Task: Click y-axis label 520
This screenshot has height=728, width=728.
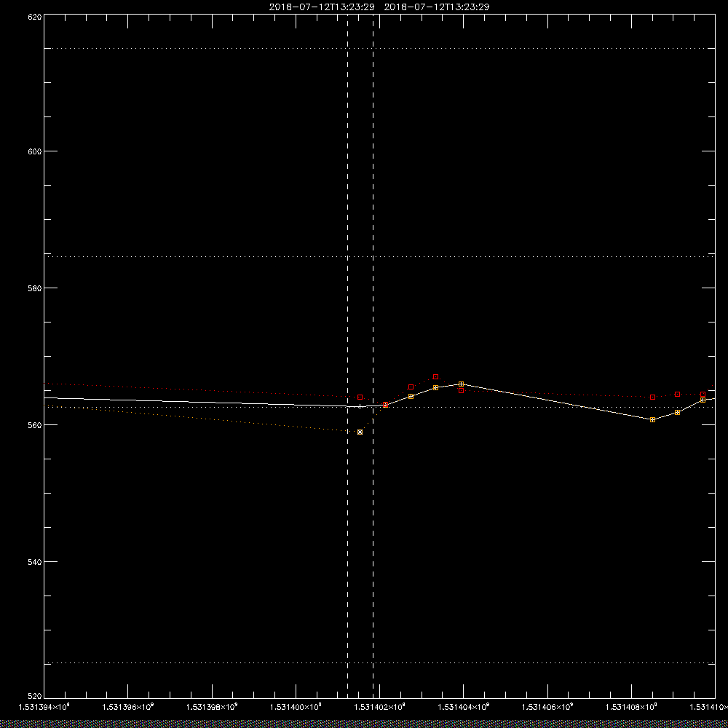Action: (35, 696)
